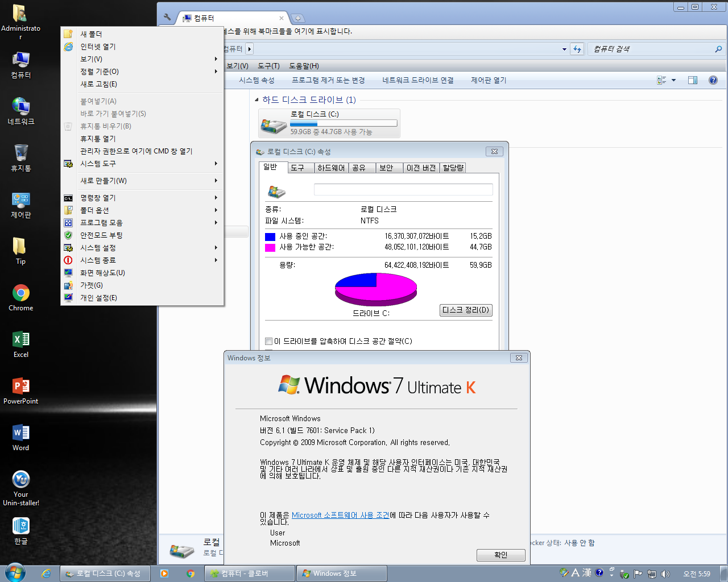Launch Chrome from the desktop
The image size is (728, 582).
coord(20,298)
